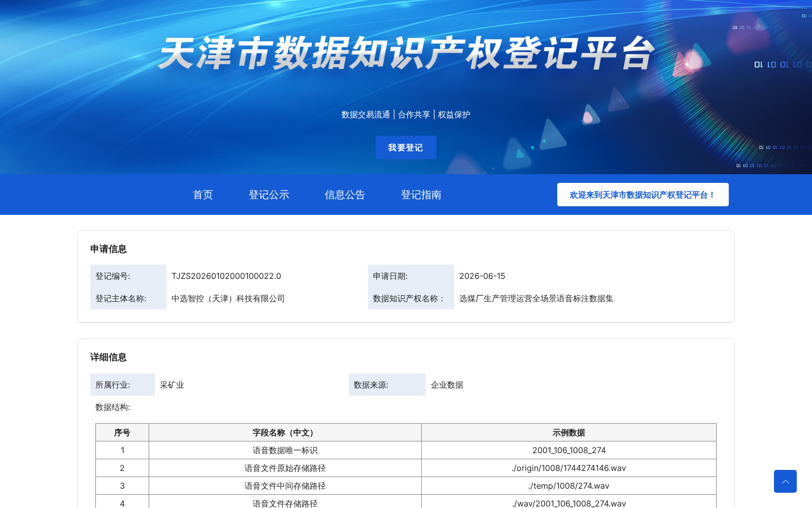
Task: Select cell 语音数据唯一标识
Action: pyautogui.click(x=285, y=450)
